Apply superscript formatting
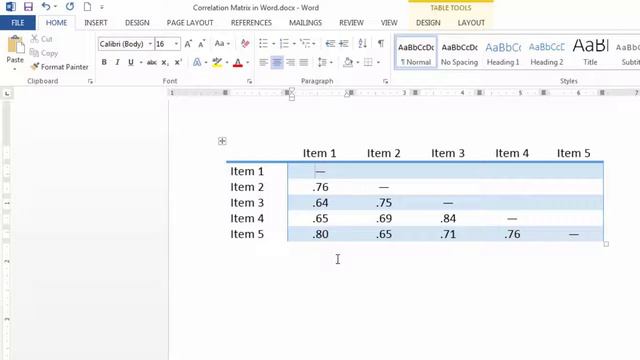The image size is (640, 360). (x=178, y=62)
